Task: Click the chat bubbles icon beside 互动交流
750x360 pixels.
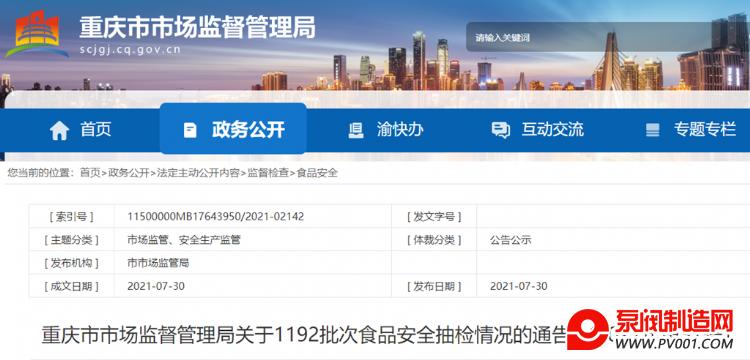Action: coord(501,131)
